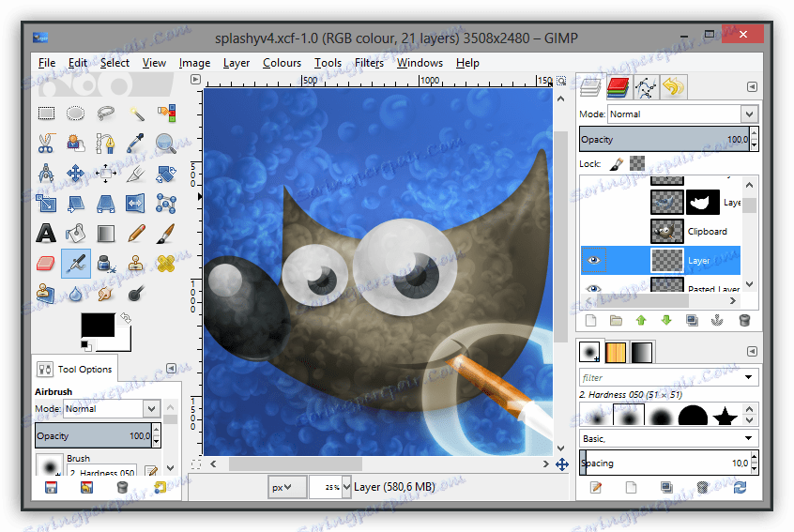Delete layer trash button in Layers panel
Screen dimensions: 794x532
(744, 320)
